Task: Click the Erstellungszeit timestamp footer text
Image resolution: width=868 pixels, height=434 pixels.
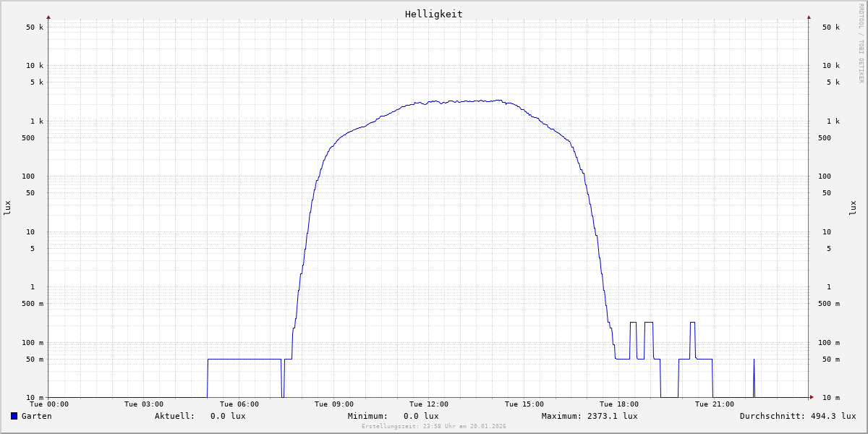Action: 434,427
